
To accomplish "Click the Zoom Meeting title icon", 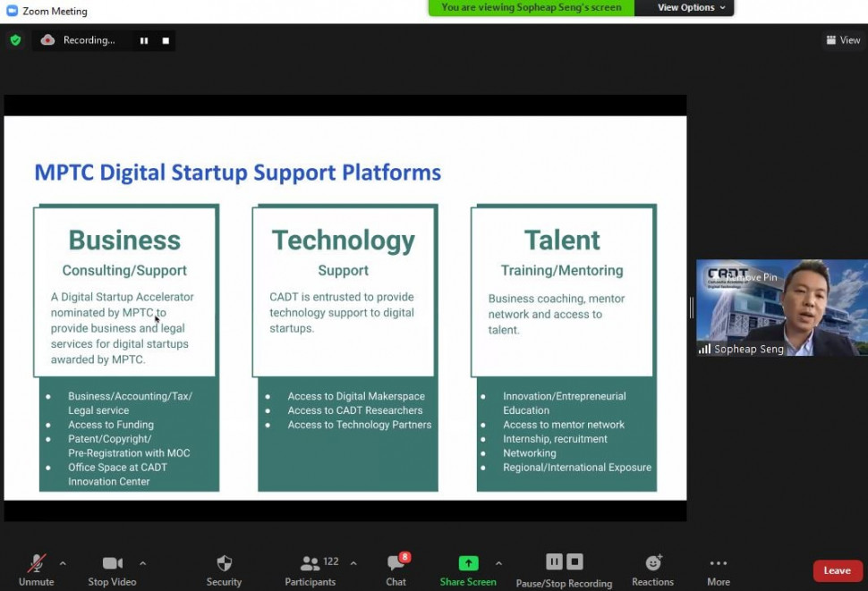I will pyautogui.click(x=12, y=11).
